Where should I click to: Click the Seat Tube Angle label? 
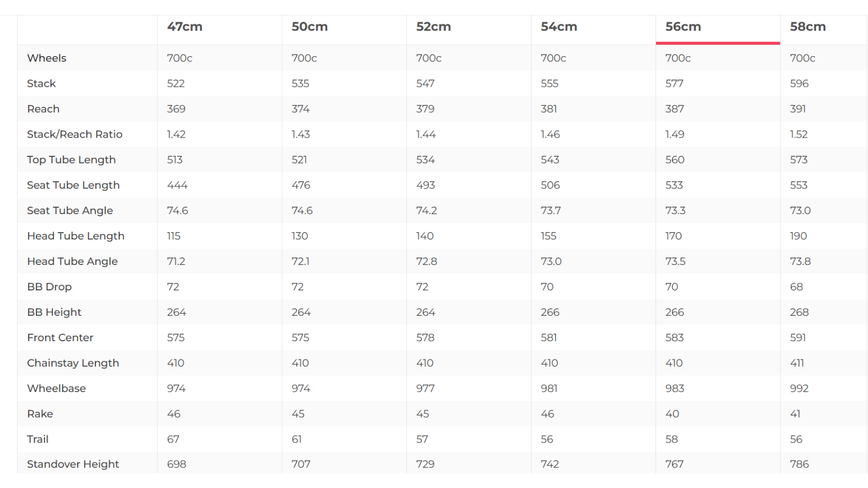point(70,211)
